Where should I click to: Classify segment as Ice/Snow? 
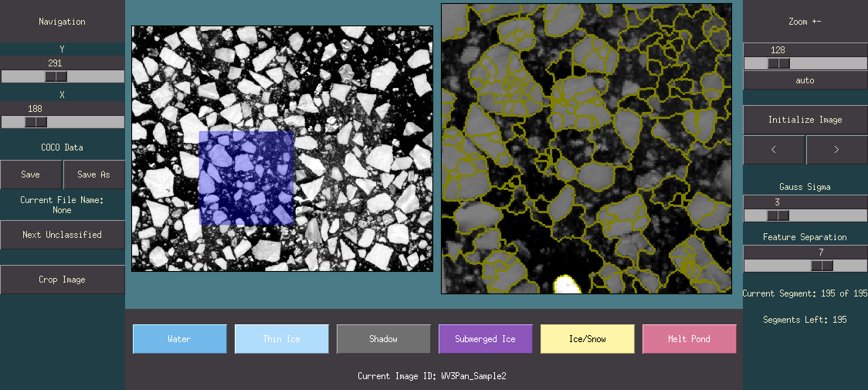pos(588,339)
